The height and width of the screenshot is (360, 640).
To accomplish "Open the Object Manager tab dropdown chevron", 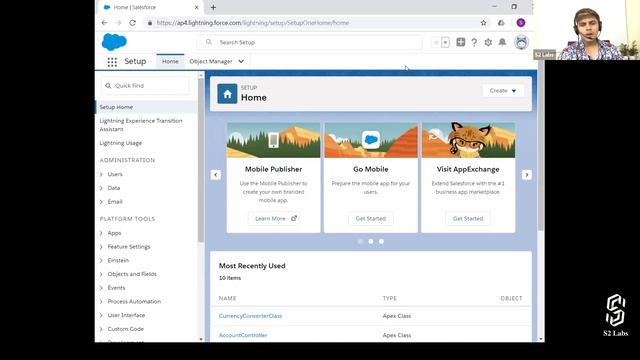I will coord(241,62).
